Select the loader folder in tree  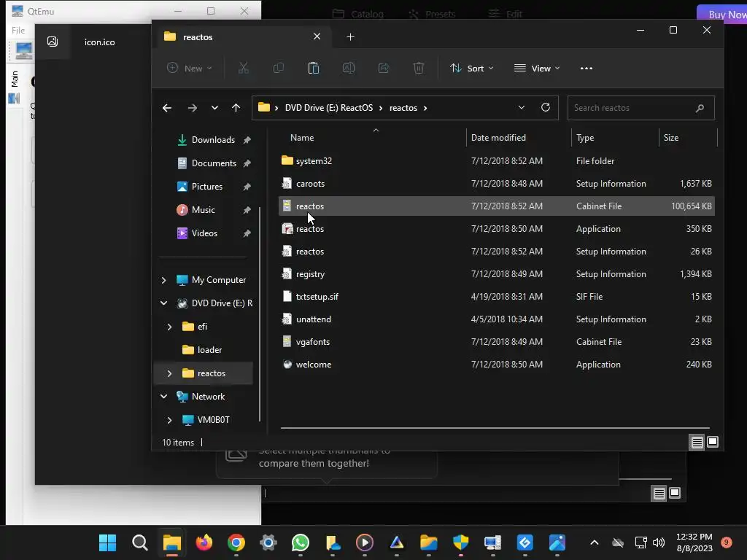point(209,350)
